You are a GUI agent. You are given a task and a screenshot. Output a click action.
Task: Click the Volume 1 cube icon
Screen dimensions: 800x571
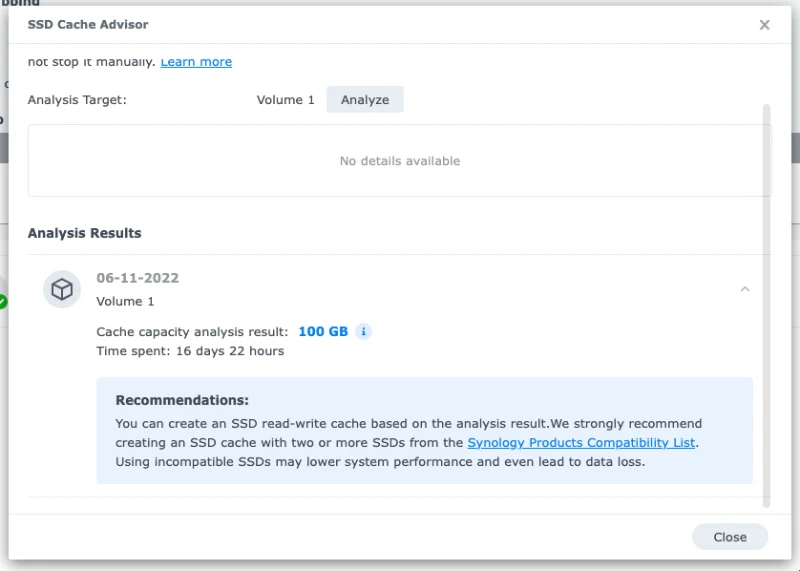tap(62, 289)
